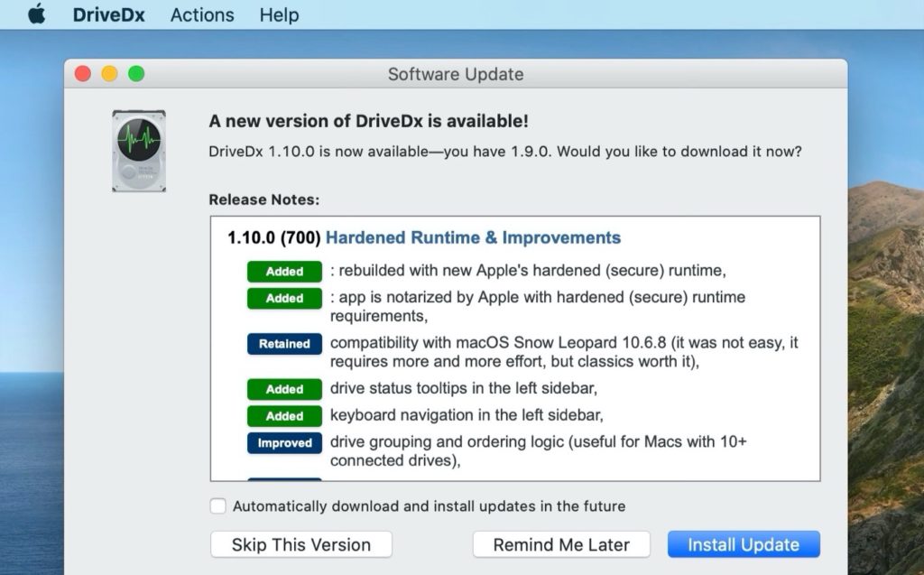Click the Added badge beside rebuilded runtime note
Screen dimensions: 924x575
[284, 272]
